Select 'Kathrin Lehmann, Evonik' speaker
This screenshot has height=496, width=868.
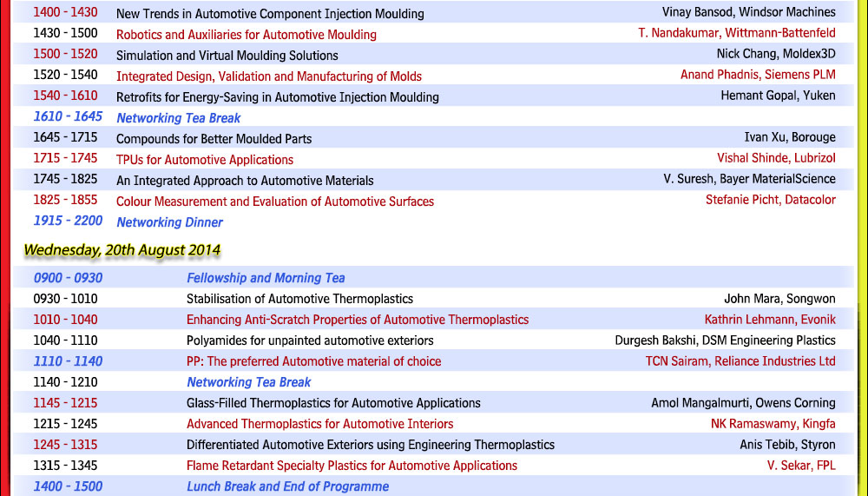point(770,320)
